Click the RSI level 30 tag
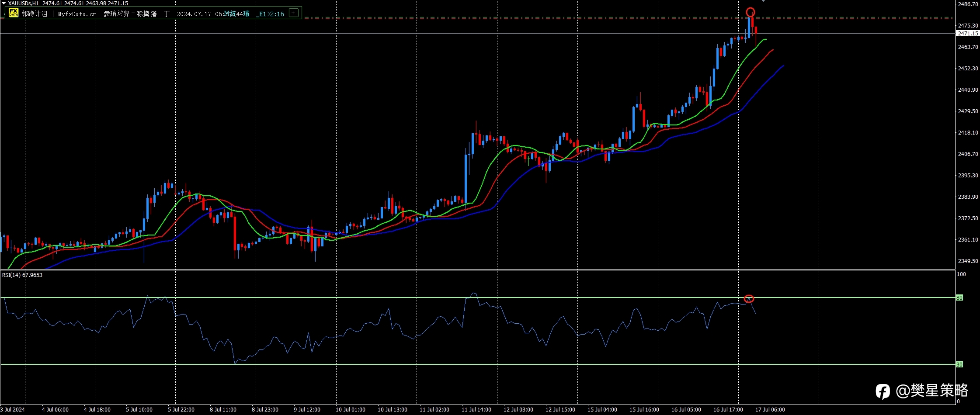 (x=959, y=364)
